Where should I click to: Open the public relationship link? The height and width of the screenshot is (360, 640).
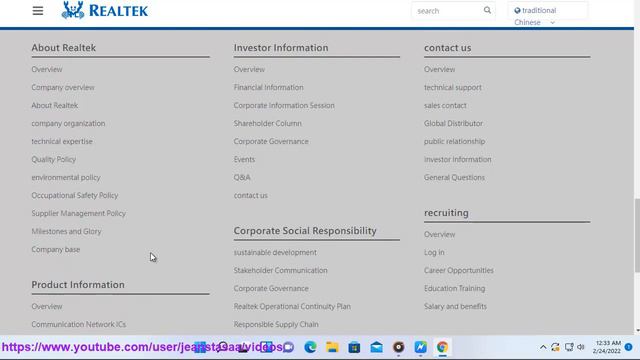click(x=454, y=141)
